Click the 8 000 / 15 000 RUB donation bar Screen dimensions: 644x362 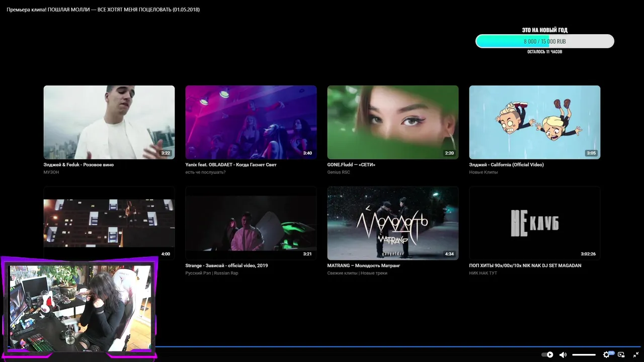(x=545, y=41)
